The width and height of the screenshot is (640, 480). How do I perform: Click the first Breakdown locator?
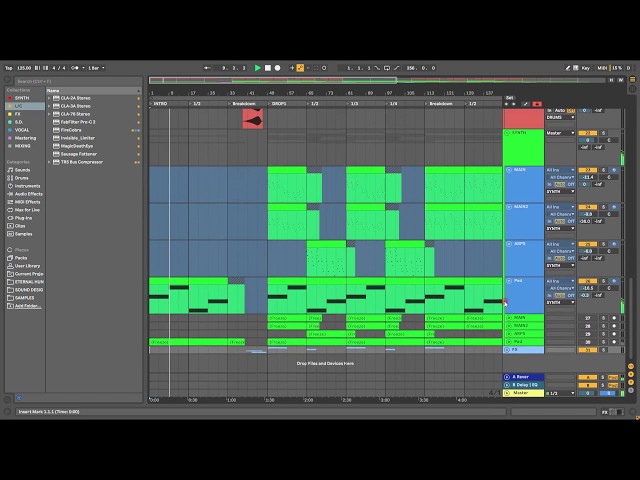click(243, 104)
